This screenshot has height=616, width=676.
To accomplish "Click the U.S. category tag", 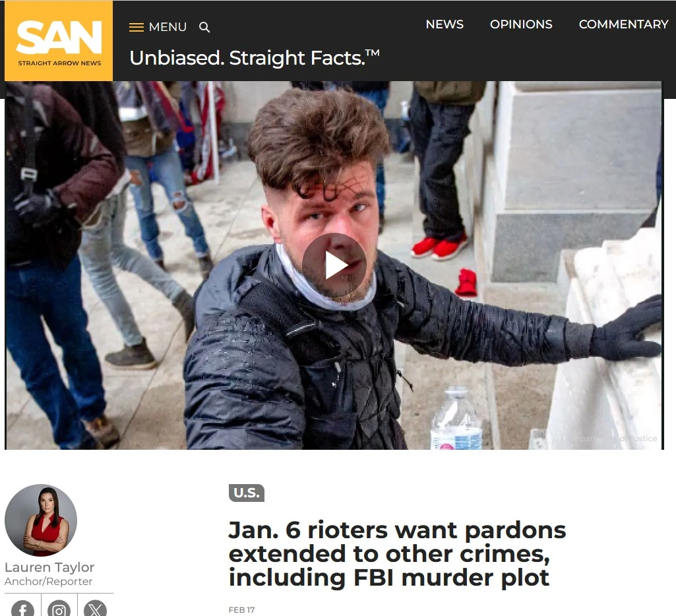I will (x=247, y=493).
